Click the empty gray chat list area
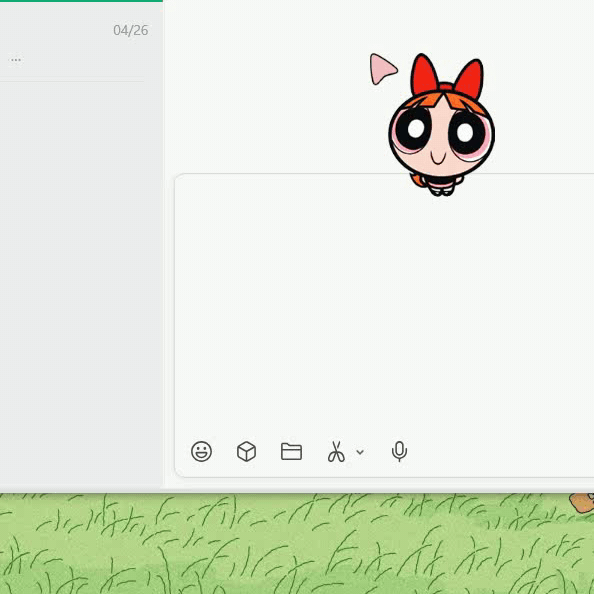 tap(81, 284)
